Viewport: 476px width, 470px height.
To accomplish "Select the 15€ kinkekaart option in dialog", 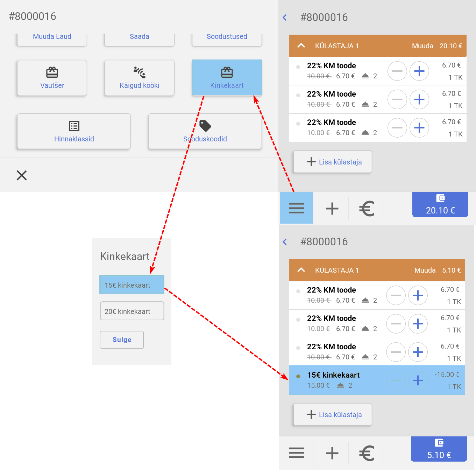I will tap(132, 285).
